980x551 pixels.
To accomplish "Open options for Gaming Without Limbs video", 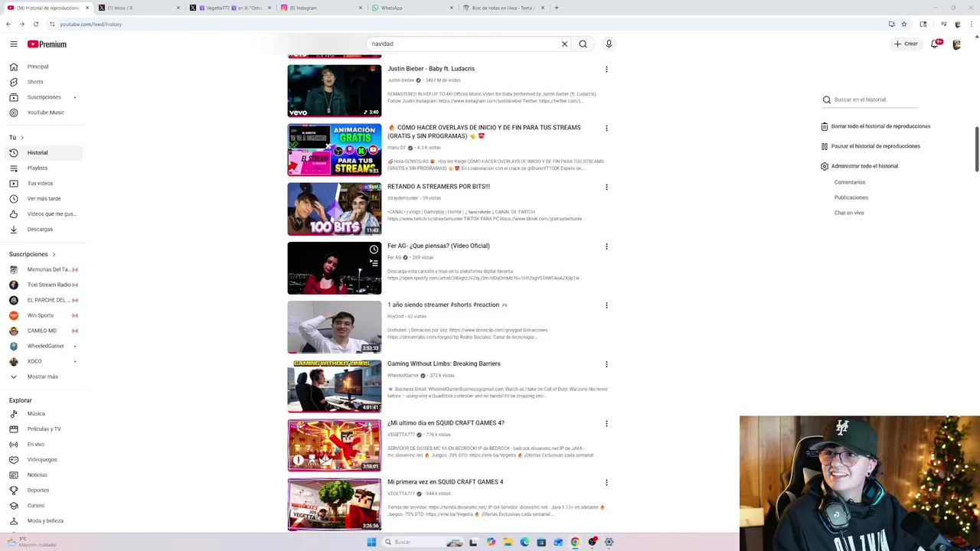I will (x=606, y=364).
